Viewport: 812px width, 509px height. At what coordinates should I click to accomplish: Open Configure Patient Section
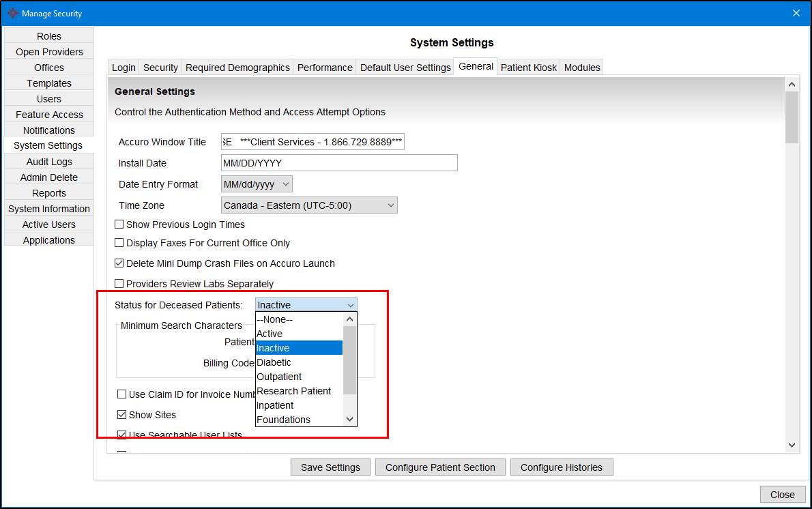tap(440, 467)
